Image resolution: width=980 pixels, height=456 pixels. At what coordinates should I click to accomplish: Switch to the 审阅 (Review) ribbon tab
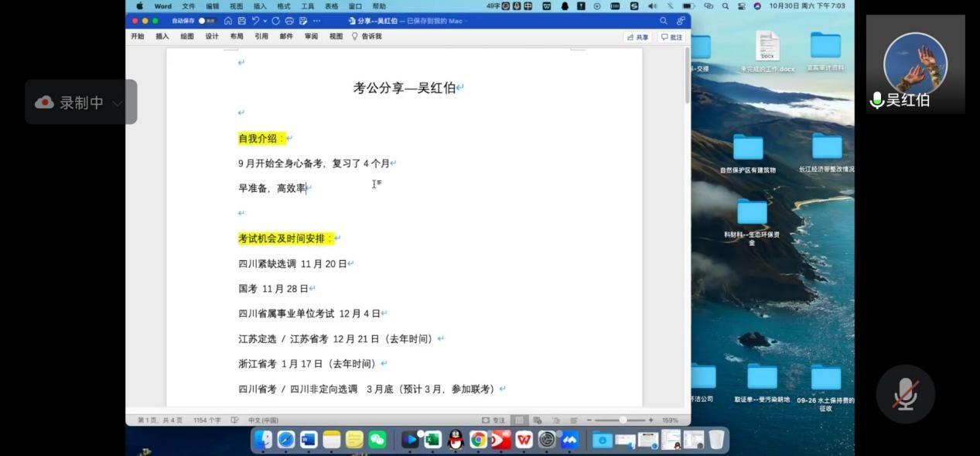(x=311, y=36)
